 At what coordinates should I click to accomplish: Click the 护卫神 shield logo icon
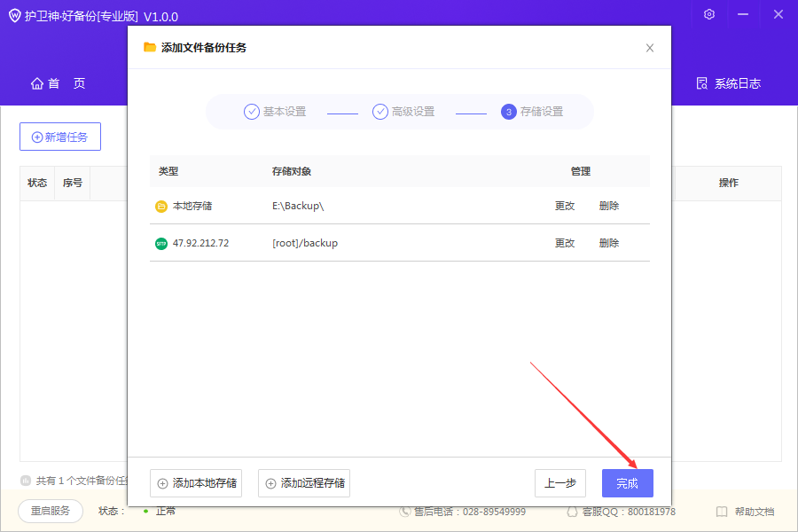pyautogui.click(x=15, y=16)
